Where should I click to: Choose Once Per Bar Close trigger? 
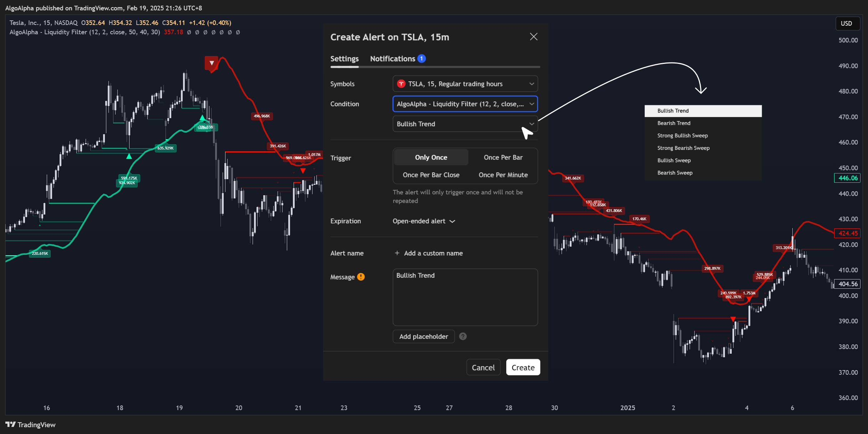[x=431, y=175]
